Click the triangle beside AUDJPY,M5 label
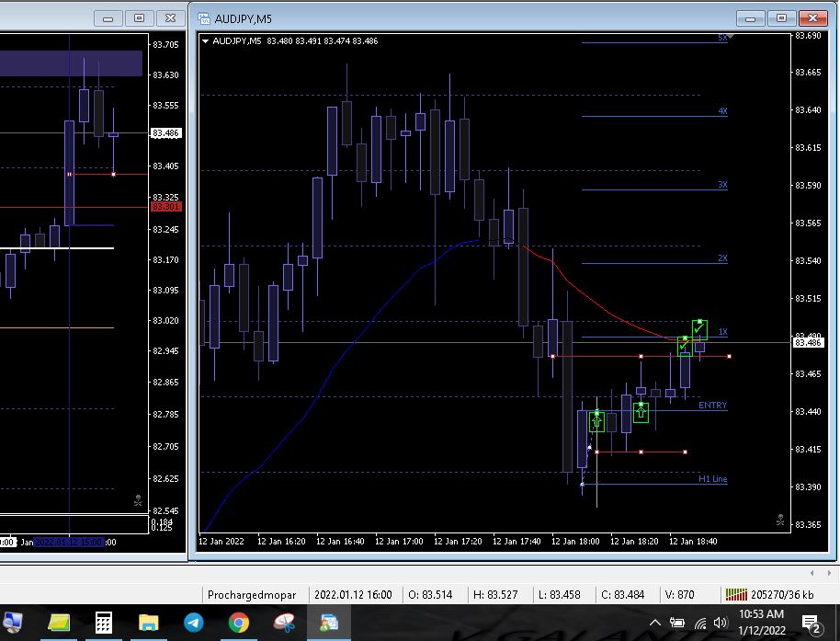Screen dimensions: 840x641 [206, 40]
